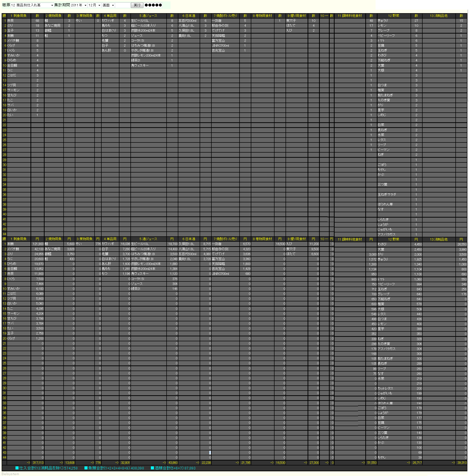Screen dimensions: 473x476
Task: Click cyan square beside 魚類合計
Action: (86, 468)
